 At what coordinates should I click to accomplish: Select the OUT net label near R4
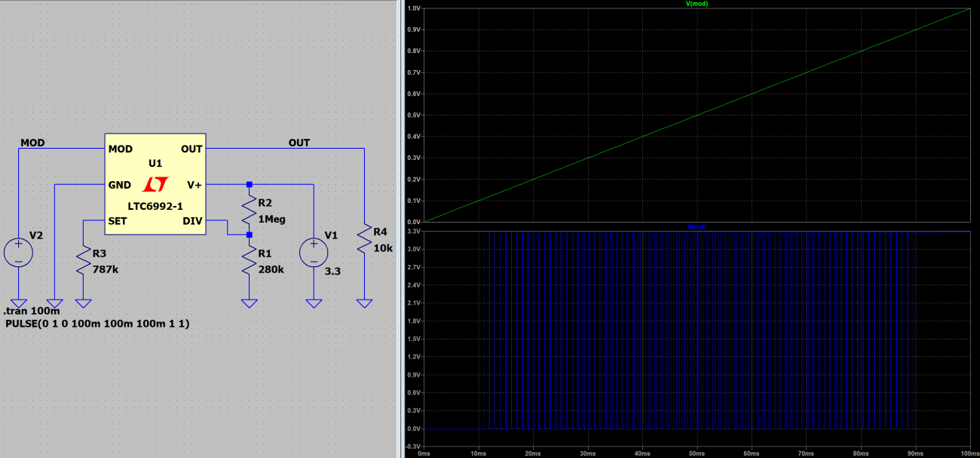click(x=298, y=143)
